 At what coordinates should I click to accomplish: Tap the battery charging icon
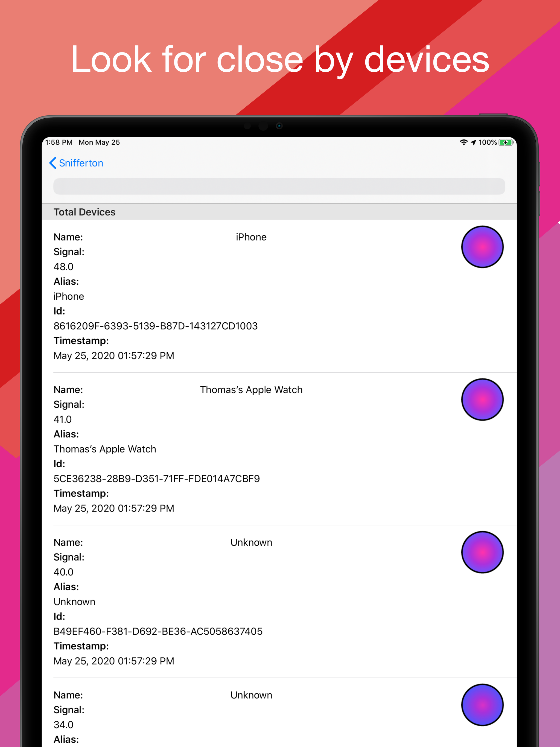pyautogui.click(x=506, y=142)
